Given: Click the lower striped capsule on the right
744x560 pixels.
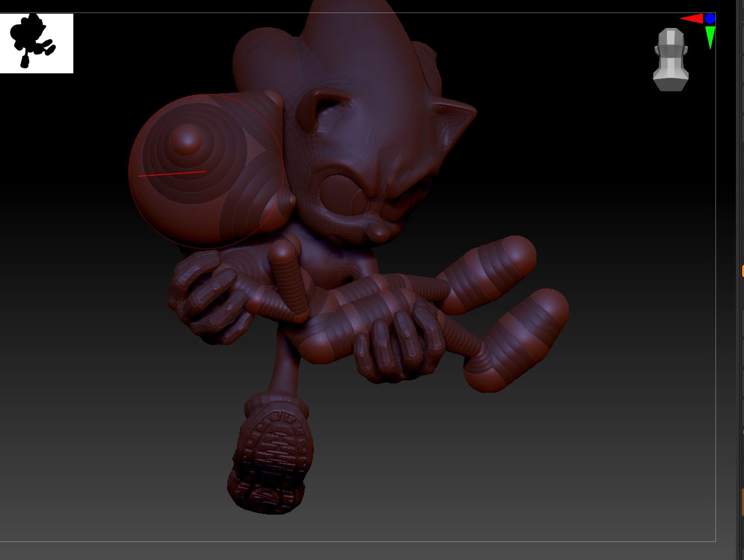Looking at the screenshot, I should coord(519,342).
